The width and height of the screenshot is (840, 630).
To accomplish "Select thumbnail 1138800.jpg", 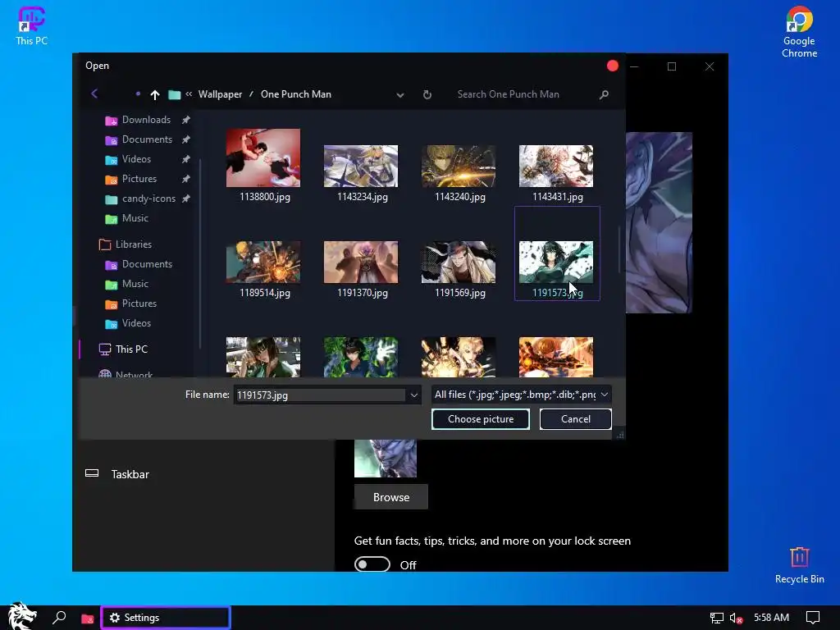I will [x=263, y=158].
